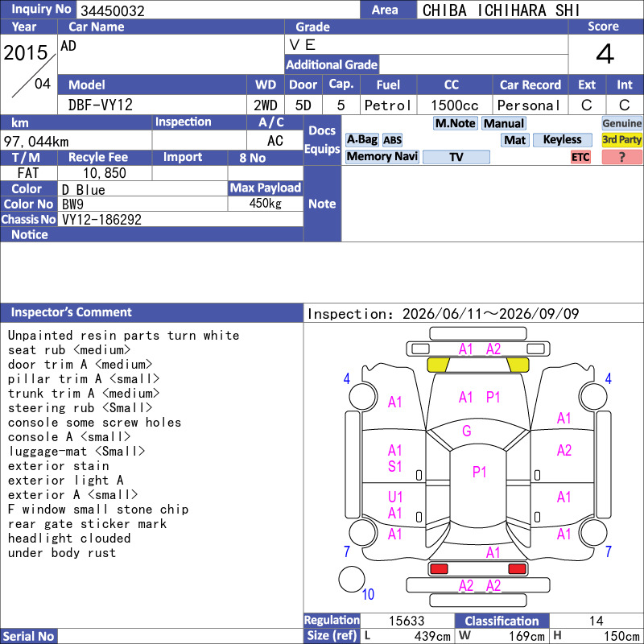Select classification value 14

pyautogui.click(x=596, y=621)
